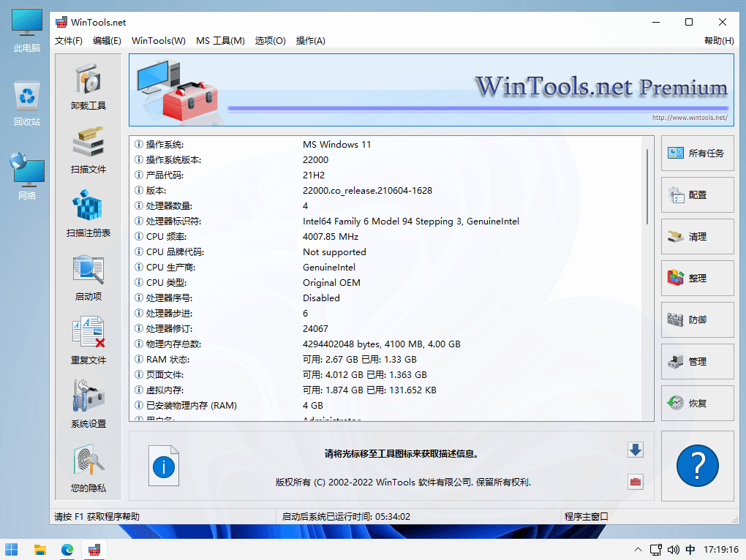Click the http://www.wintools.net/ link in banner
Image resolution: width=746 pixels, height=560 pixels.
(690, 118)
